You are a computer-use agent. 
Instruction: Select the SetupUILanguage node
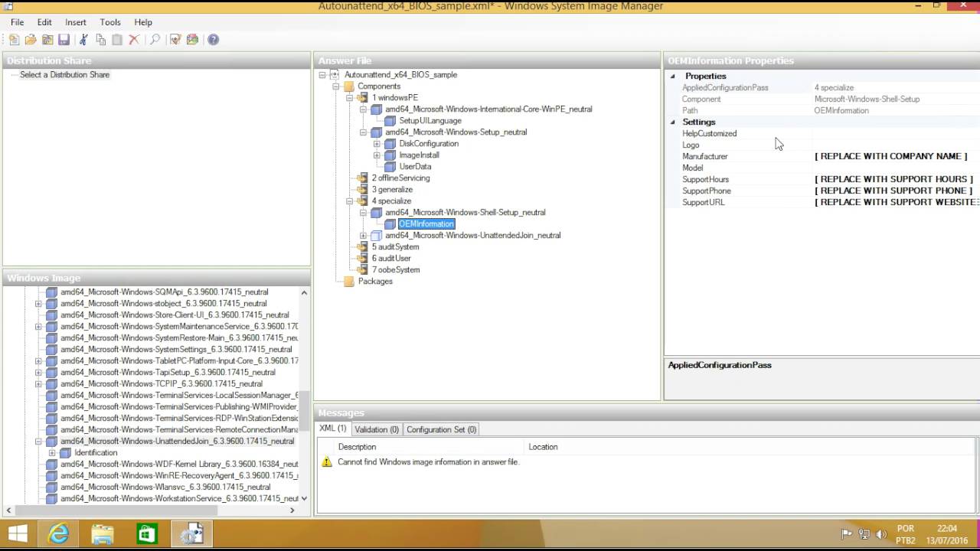(x=430, y=121)
